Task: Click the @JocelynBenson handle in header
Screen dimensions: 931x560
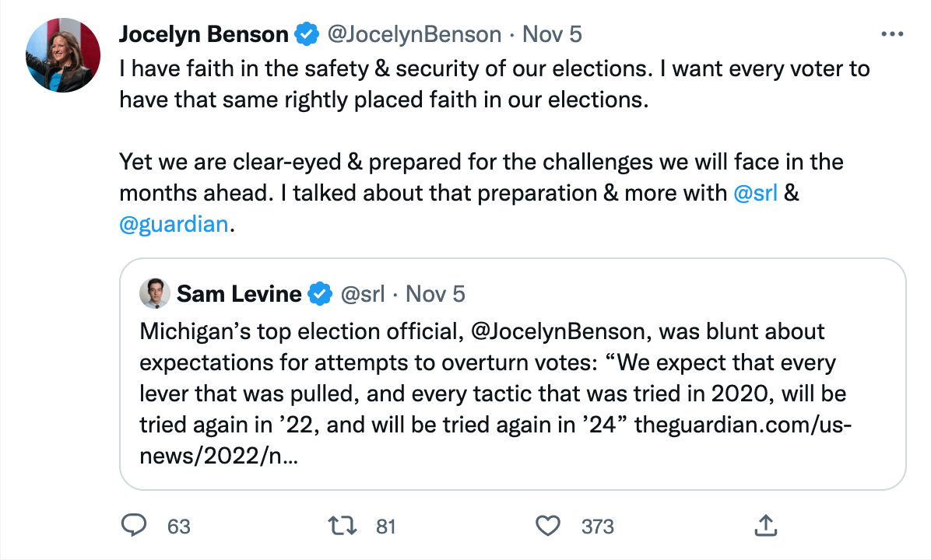Action: [x=414, y=34]
